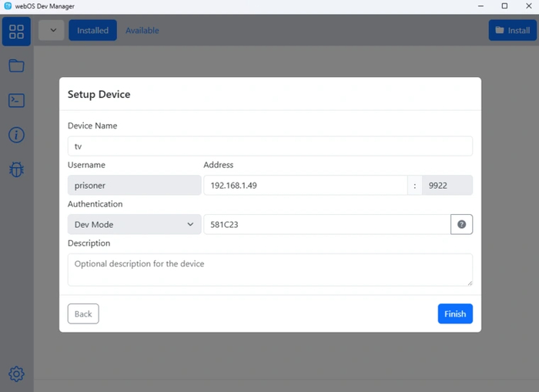Open the Terminal icon in sidebar
The width and height of the screenshot is (539, 392).
point(16,100)
